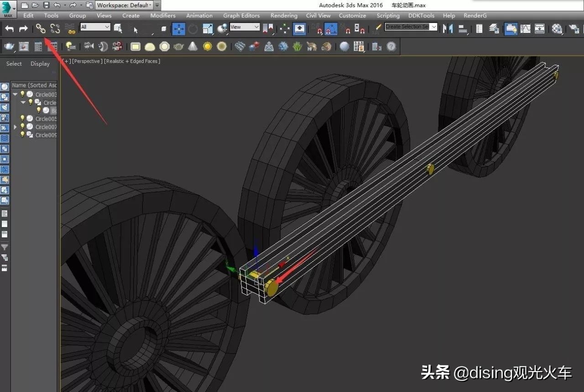Click the Undo icon on the toolbar
Screen dimensions: 584x392
coord(8,28)
